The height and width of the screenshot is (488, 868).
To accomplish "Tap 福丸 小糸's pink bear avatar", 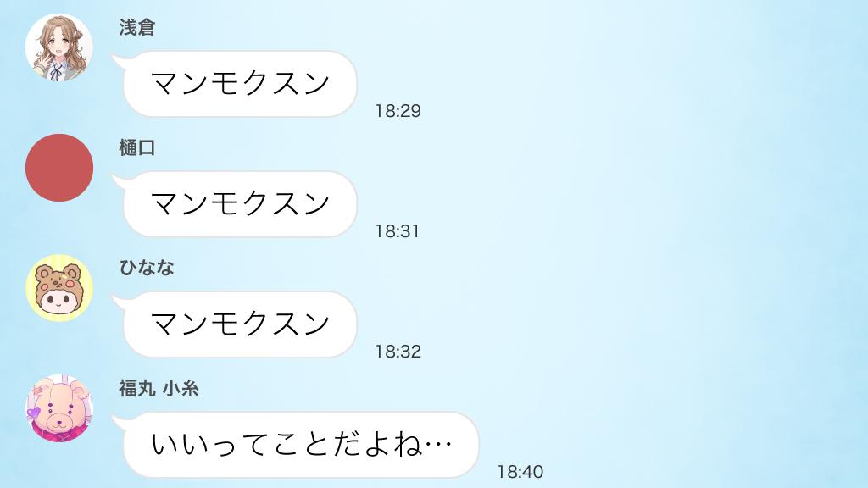I will click(59, 408).
